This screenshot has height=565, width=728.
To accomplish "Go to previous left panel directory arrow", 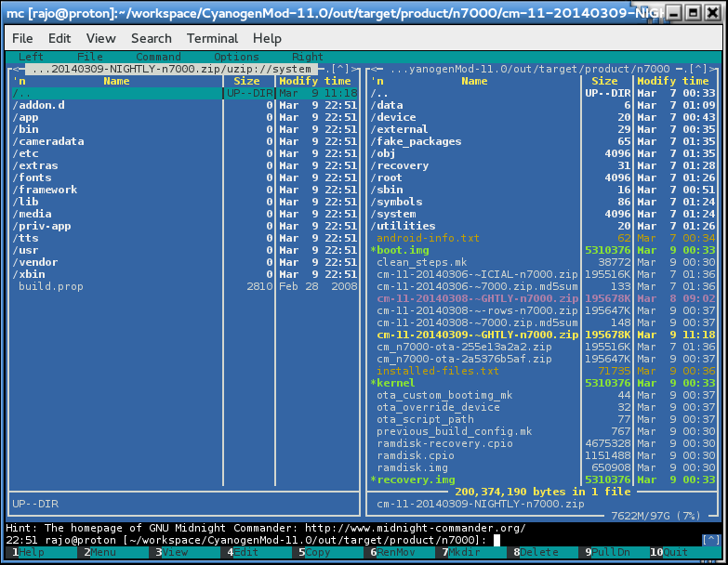I will click(x=16, y=69).
